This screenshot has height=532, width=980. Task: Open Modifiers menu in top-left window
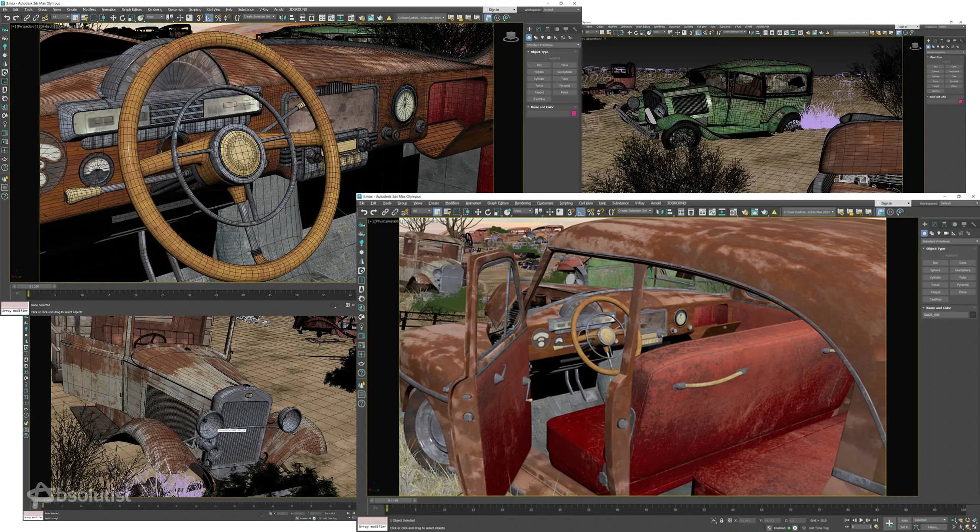[x=89, y=10]
